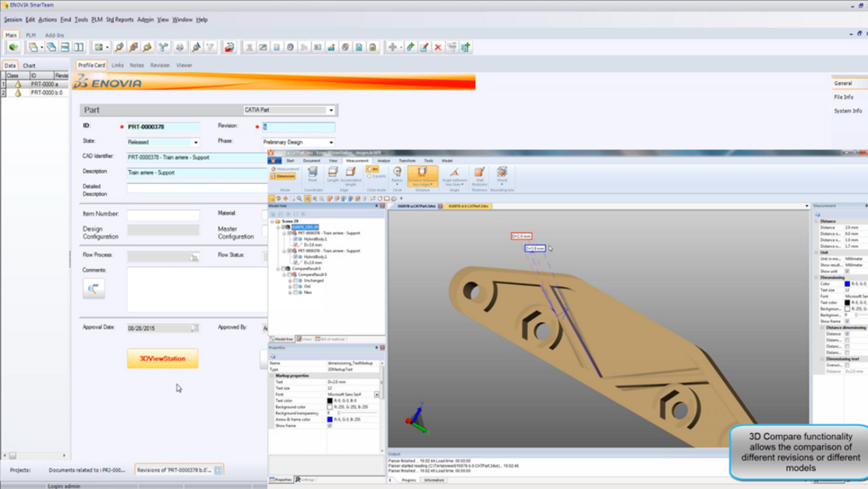The width and height of the screenshot is (868, 489).
Task: Click the tile windows horizontally toolbar icon
Action: click(65, 48)
